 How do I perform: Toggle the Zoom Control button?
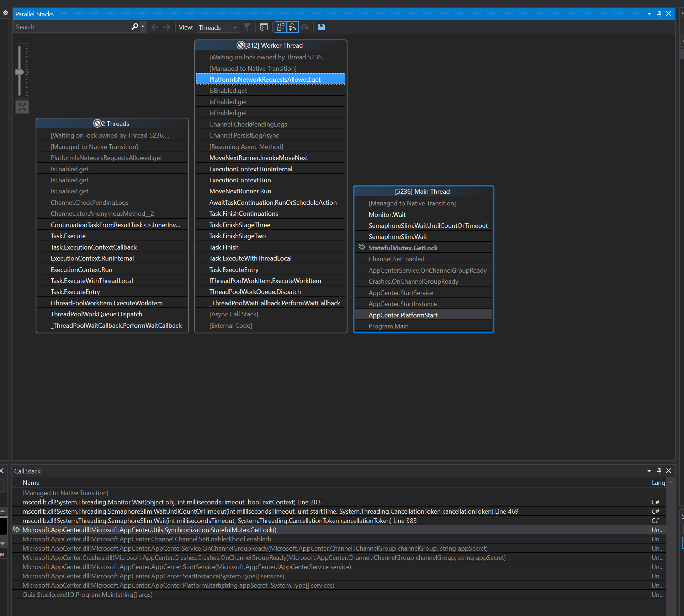292,27
